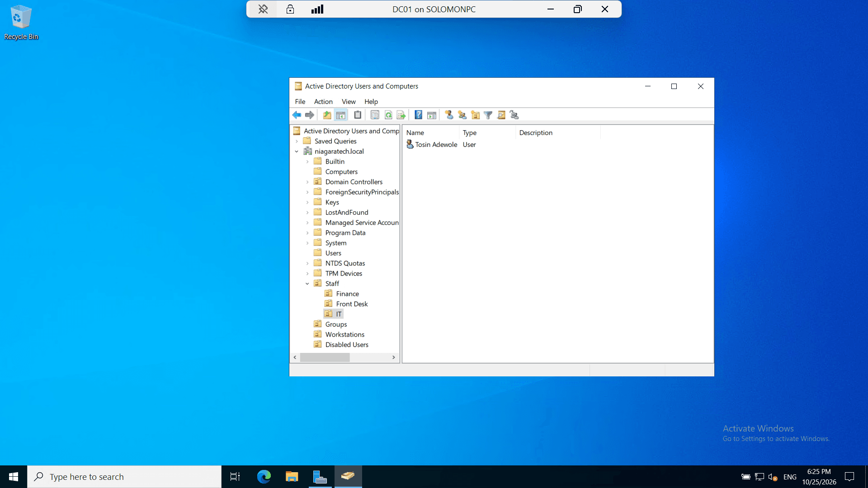This screenshot has height=488, width=868.
Task: Collapse the Staff organizational unit
Action: click(307, 284)
